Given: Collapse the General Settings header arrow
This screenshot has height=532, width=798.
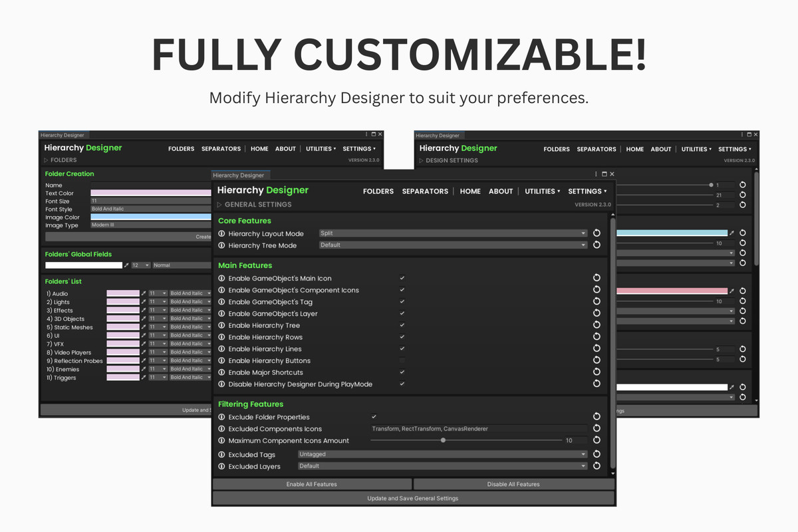Looking at the screenshot, I should coord(219,205).
